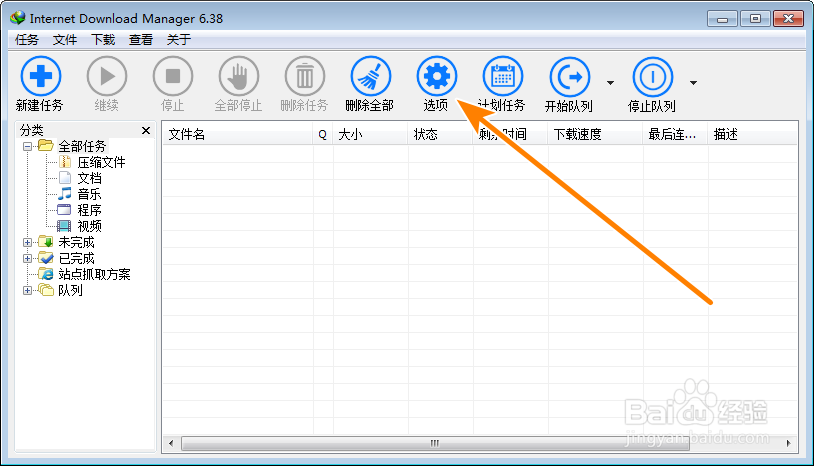Click the 全部停止 hand icon

coord(239,76)
